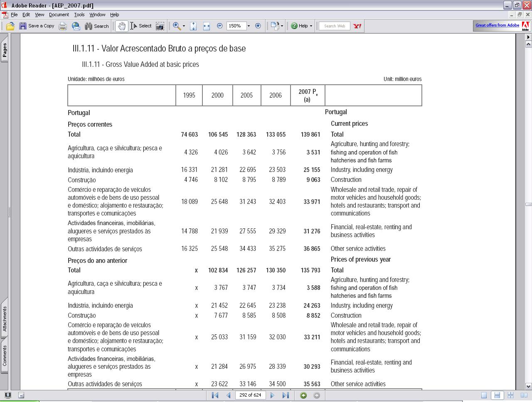Open zoom tool dropdown arrow
The height and width of the screenshot is (402, 532).
click(184, 26)
